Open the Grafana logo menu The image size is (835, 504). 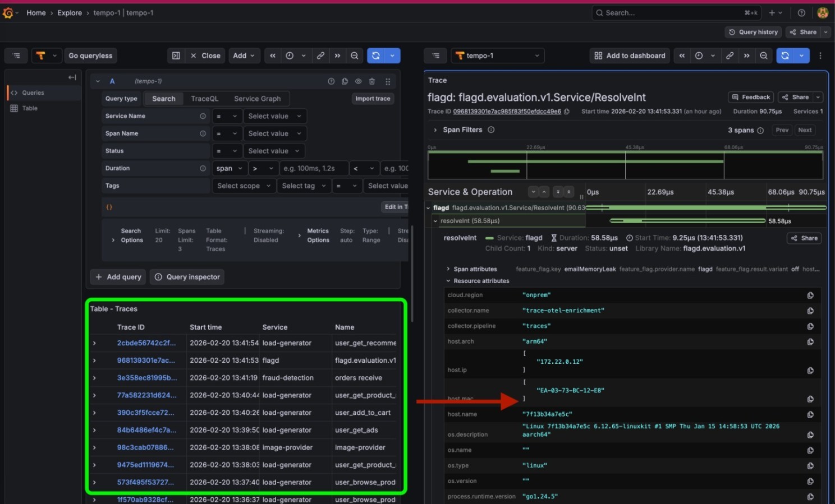pos(8,12)
